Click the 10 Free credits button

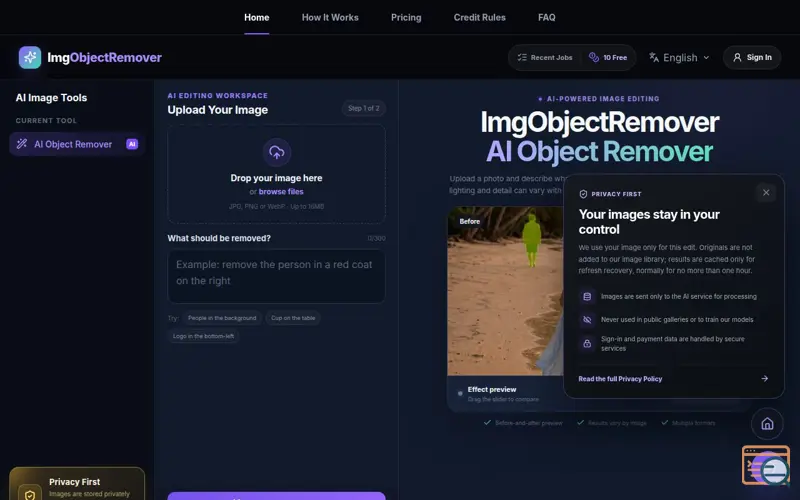[x=608, y=58]
